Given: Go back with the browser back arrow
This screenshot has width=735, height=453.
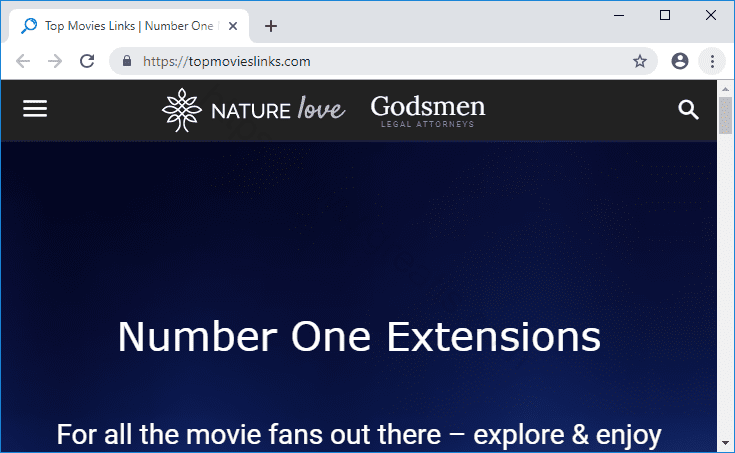Looking at the screenshot, I should point(23,61).
